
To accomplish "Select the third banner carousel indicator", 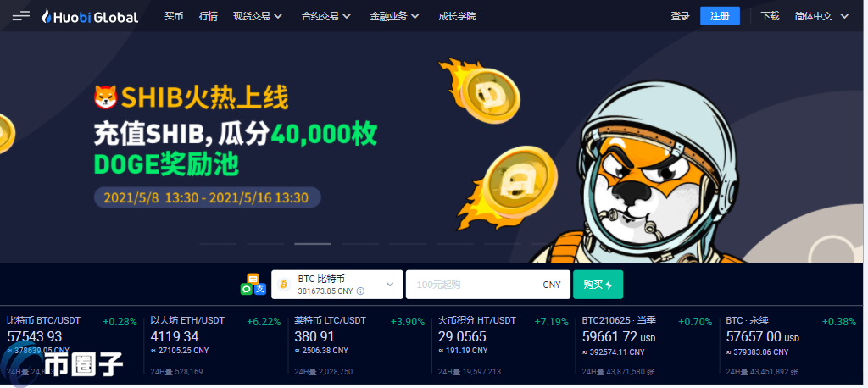I will pos(313,243).
